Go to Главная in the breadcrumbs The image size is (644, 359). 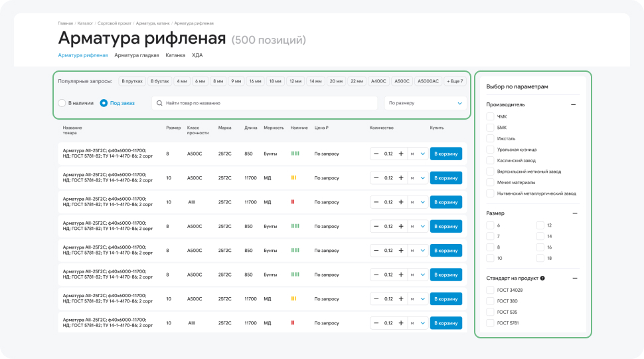point(65,23)
